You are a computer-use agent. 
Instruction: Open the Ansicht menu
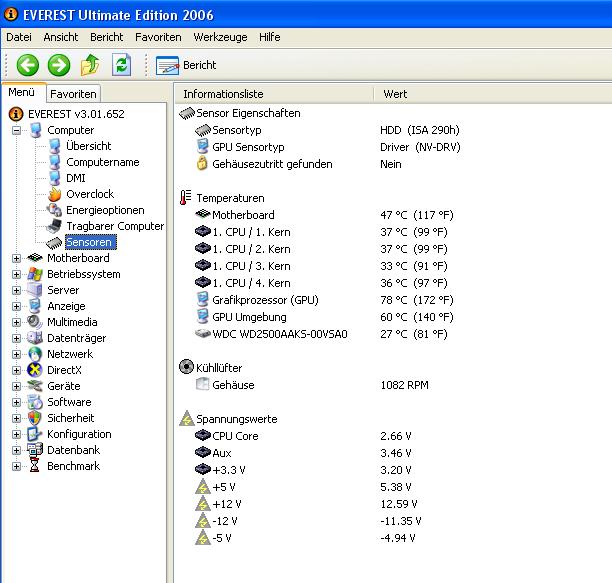pos(60,37)
